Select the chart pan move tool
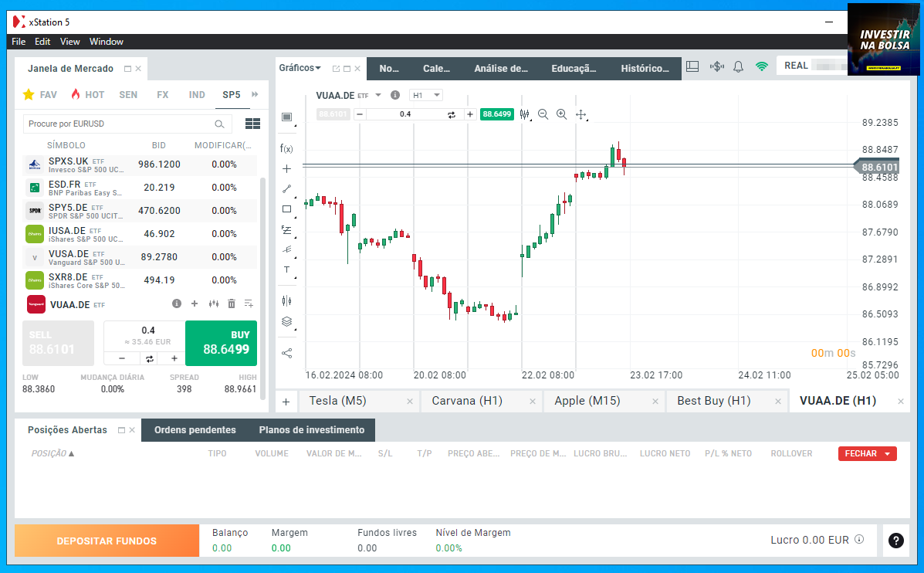This screenshot has height=573, width=924. click(581, 114)
